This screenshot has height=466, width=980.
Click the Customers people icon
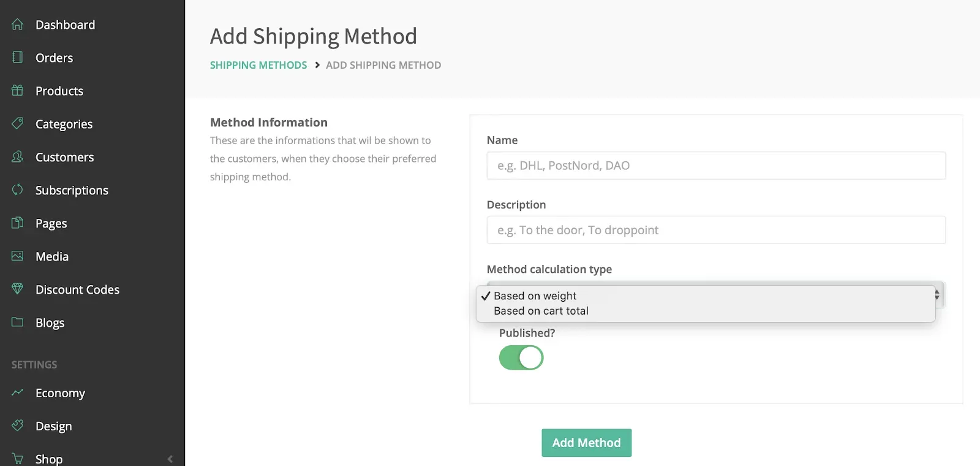[17, 157]
